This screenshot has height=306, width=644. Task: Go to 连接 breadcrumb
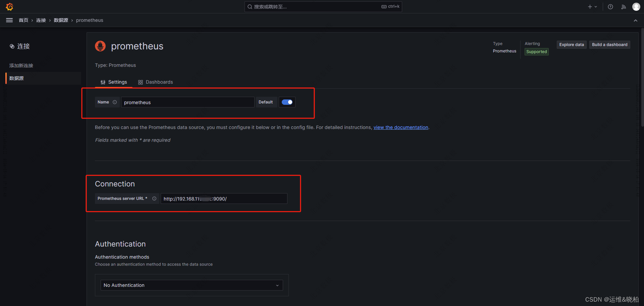tap(41, 20)
